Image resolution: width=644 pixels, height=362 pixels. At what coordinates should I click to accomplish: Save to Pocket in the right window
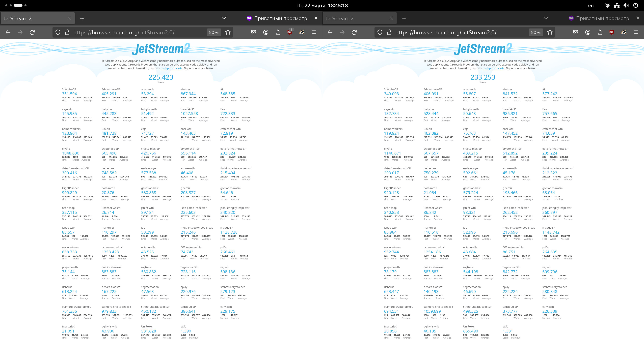tap(576, 32)
